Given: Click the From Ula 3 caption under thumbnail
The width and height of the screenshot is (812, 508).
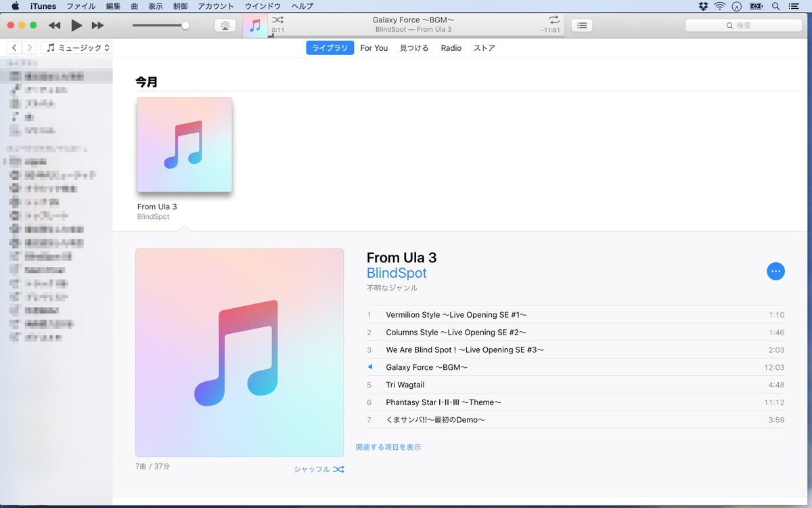Looking at the screenshot, I should [x=157, y=207].
